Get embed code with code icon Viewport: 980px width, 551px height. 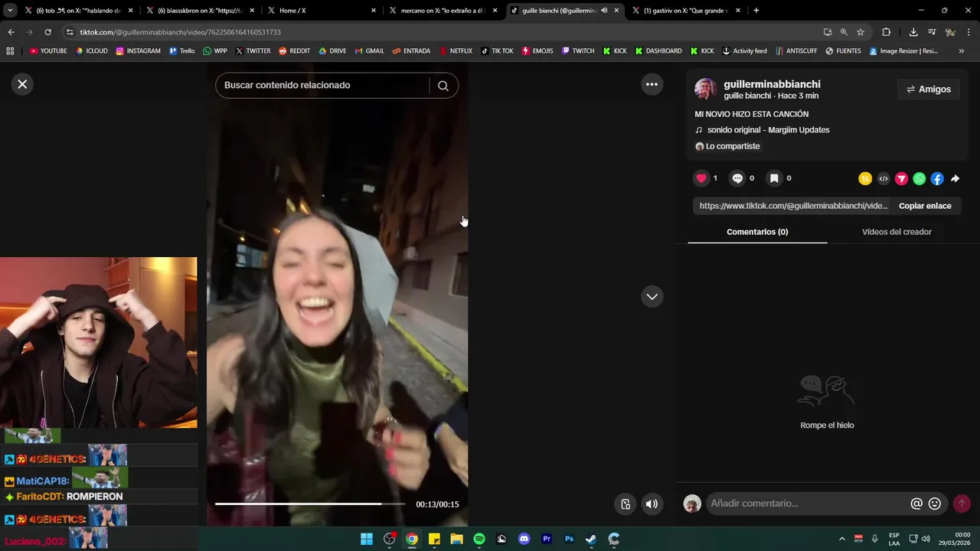[884, 179]
